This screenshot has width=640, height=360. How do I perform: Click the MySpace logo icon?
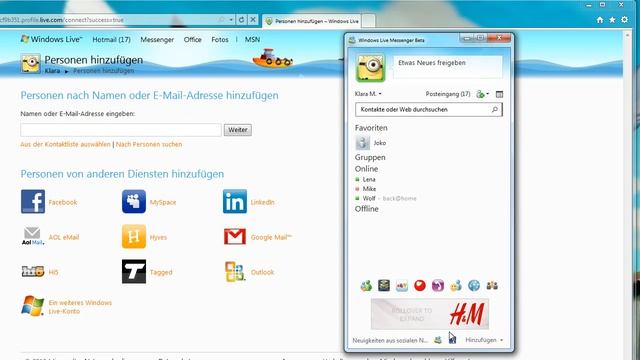click(134, 202)
